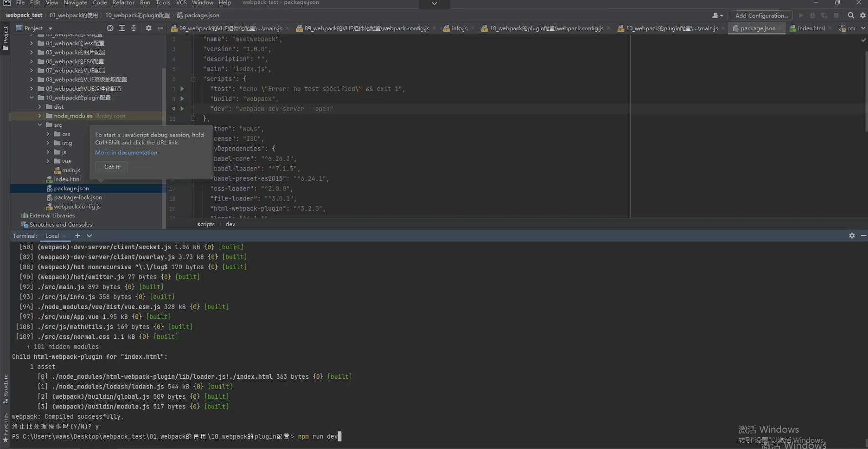Close the Local terminal tab
Image resolution: width=868 pixels, height=449 pixels.
click(x=64, y=236)
